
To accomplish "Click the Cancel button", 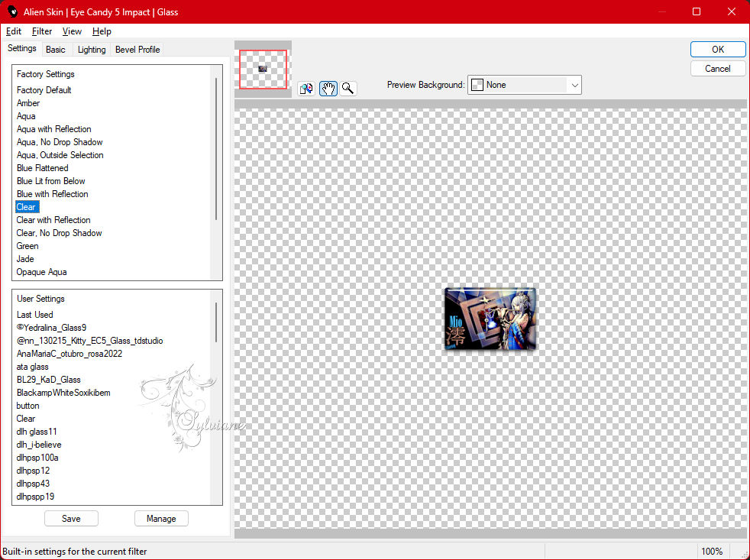I will click(x=717, y=69).
